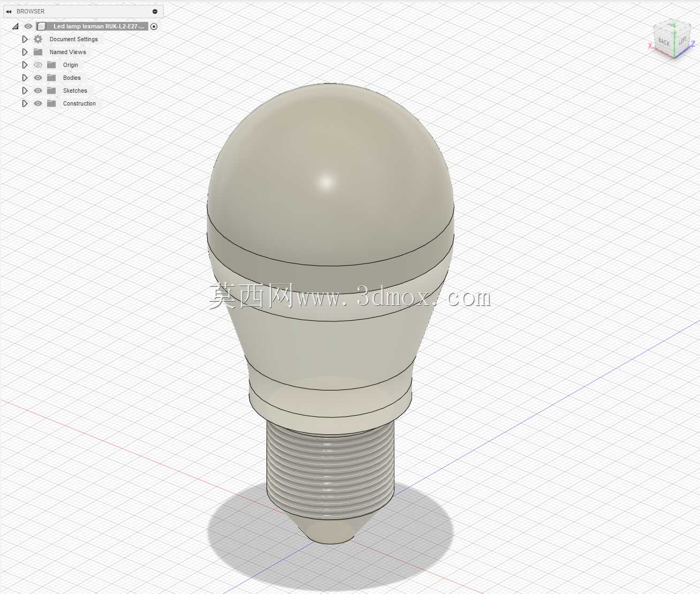700x594 pixels.
Task: Hide the Bodies folder
Action: (x=38, y=78)
